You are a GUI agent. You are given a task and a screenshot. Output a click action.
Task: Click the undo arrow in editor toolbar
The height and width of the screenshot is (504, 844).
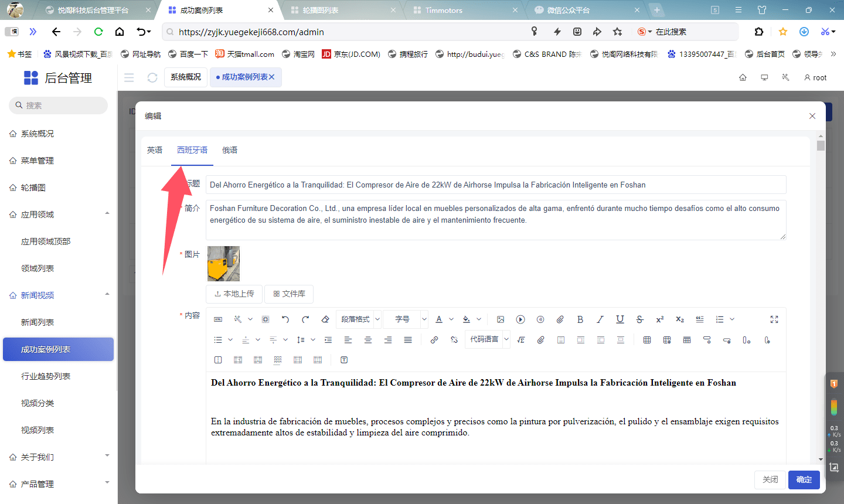[285, 319]
